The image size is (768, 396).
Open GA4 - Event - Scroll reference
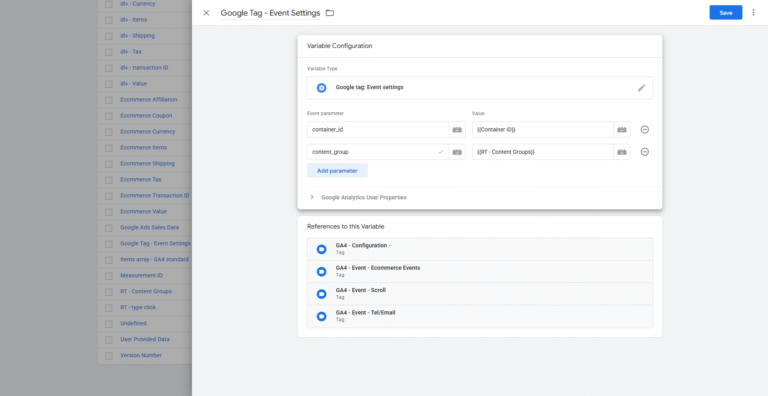[480, 294]
